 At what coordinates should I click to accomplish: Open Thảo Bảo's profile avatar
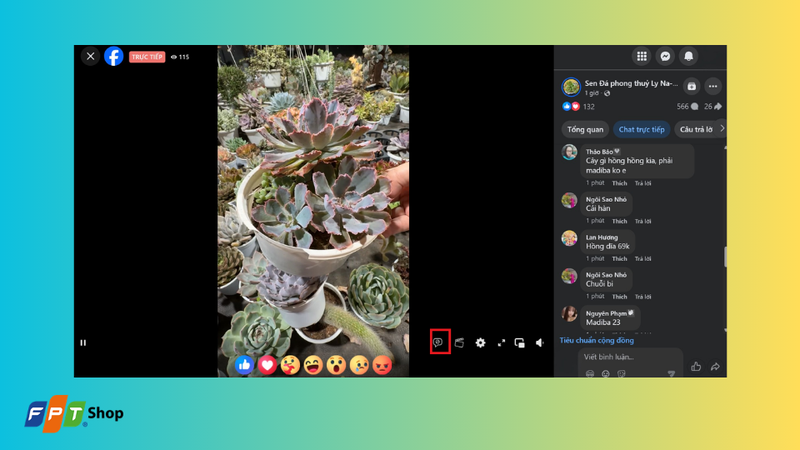(569, 152)
